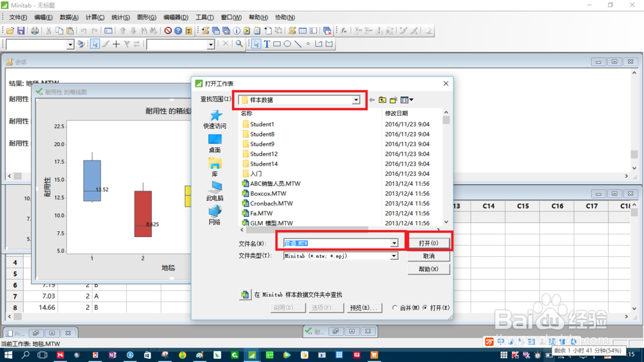Click the Cancel (取消) button in dialog
Image resolution: width=644 pixels, height=362 pixels.
429,256
